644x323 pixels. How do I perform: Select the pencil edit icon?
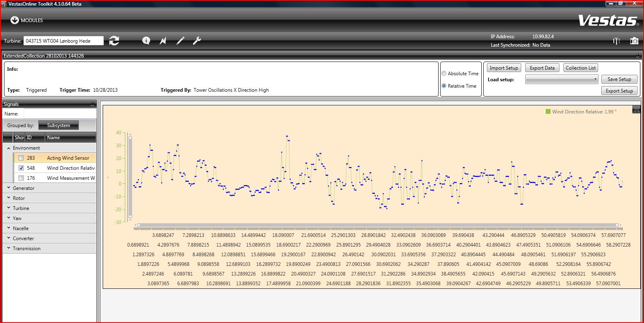click(180, 41)
